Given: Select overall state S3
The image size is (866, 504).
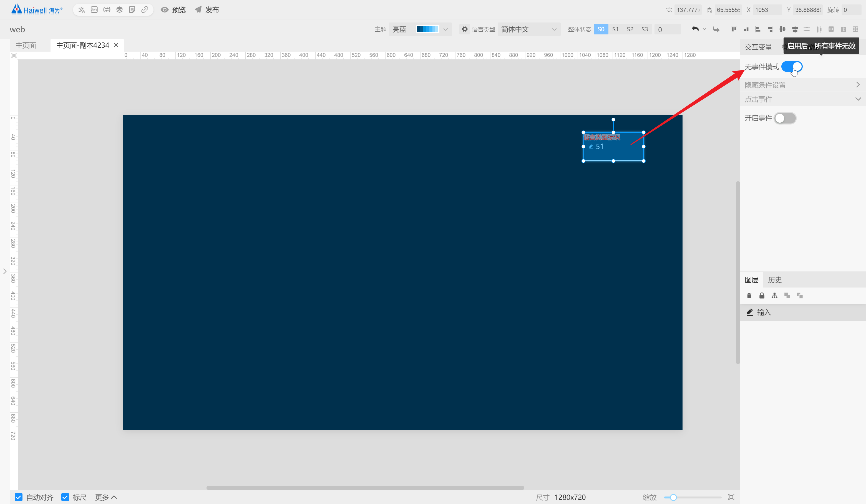Looking at the screenshot, I should click(645, 29).
